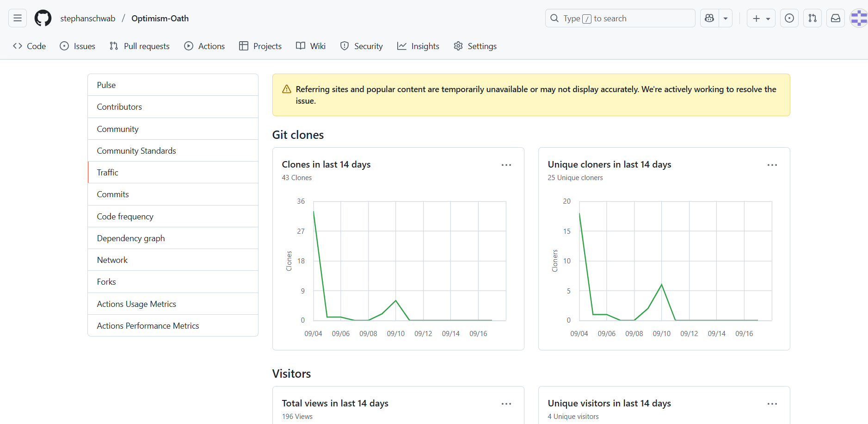Image resolution: width=868 pixels, height=424 pixels.
Task: Open pull requests icon in top header
Action: pyautogui.click(x=813, y=18)
